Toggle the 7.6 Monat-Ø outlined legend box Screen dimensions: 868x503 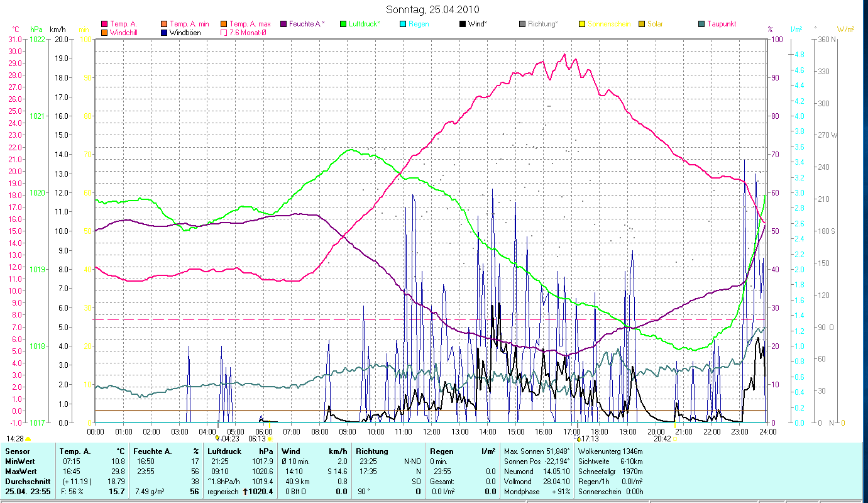[x=224, y=32]
